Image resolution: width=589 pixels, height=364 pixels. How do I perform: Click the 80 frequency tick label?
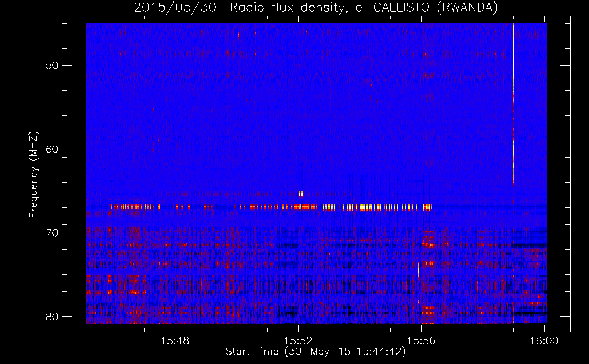point(52,317)
